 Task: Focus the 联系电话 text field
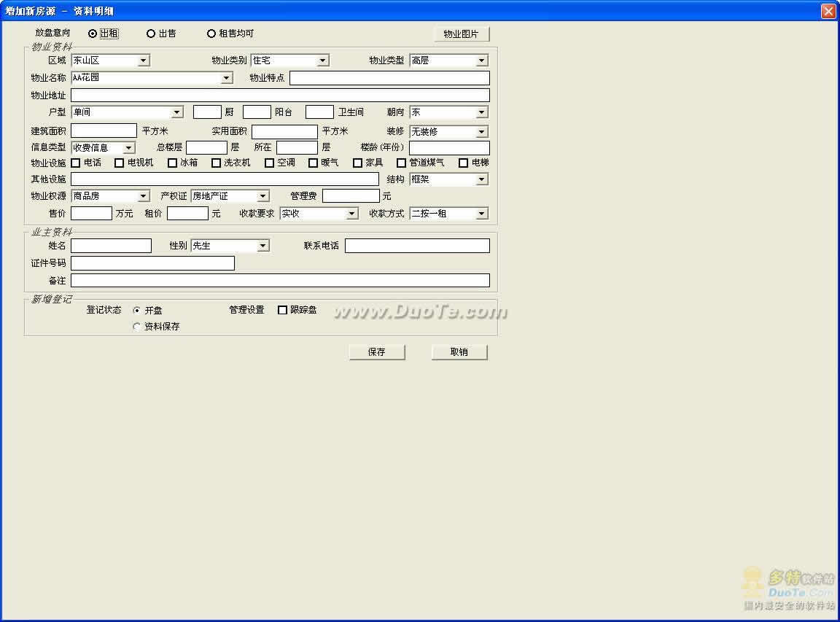417,246
